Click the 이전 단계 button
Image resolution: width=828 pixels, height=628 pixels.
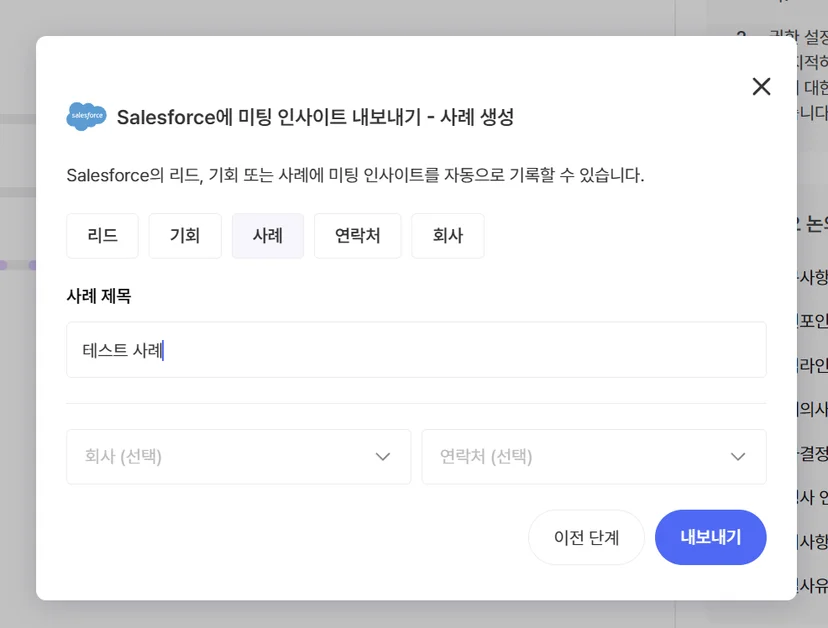[586, 537]
